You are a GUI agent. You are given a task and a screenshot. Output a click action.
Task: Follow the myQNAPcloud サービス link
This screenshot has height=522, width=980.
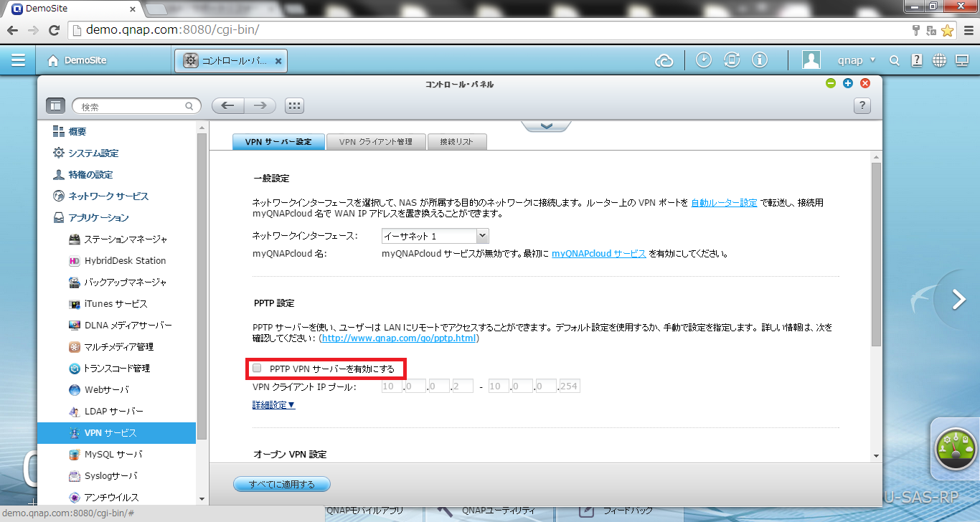[x=598, y=253]
